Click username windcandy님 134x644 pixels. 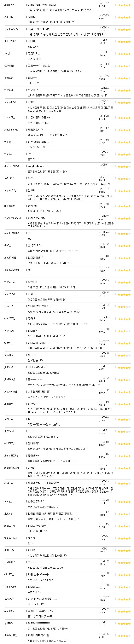pos(11,130)
